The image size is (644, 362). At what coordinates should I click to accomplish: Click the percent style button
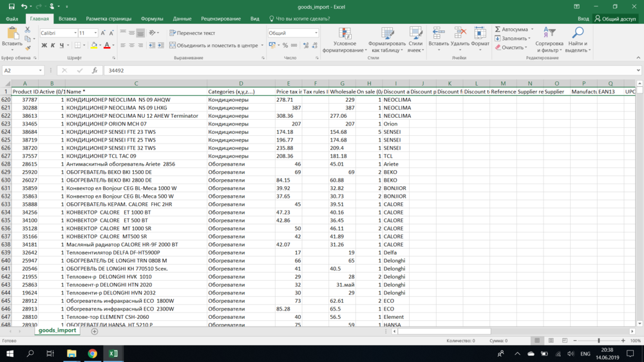tap(285, 46)
